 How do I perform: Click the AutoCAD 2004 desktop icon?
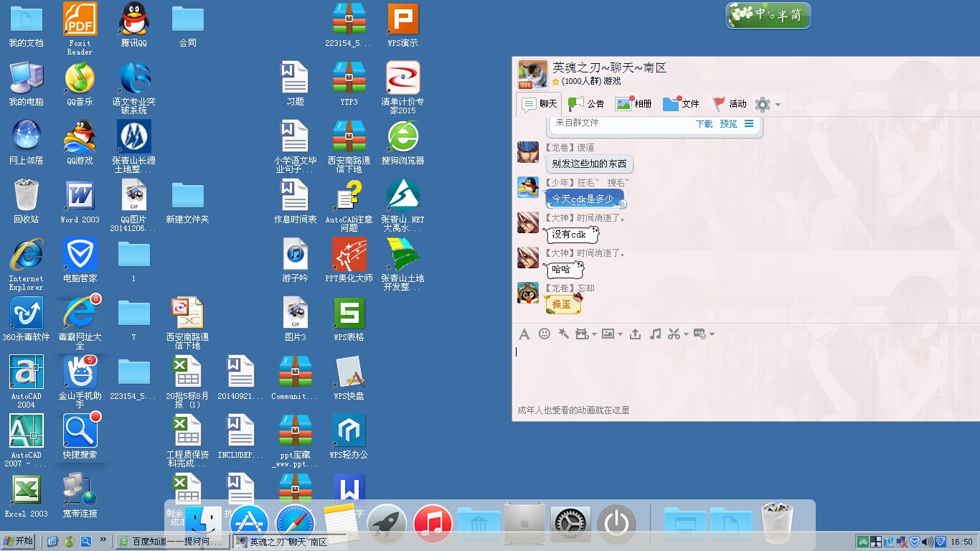26,382
